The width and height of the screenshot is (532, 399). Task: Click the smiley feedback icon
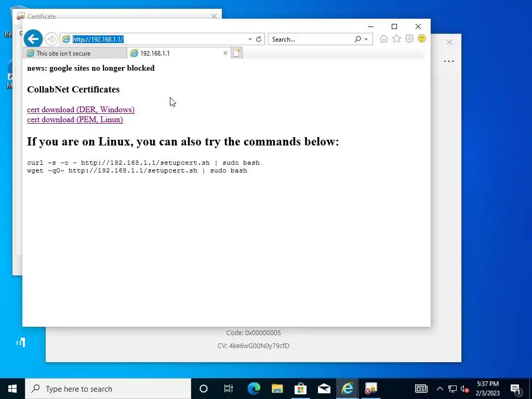pos(422,38)
